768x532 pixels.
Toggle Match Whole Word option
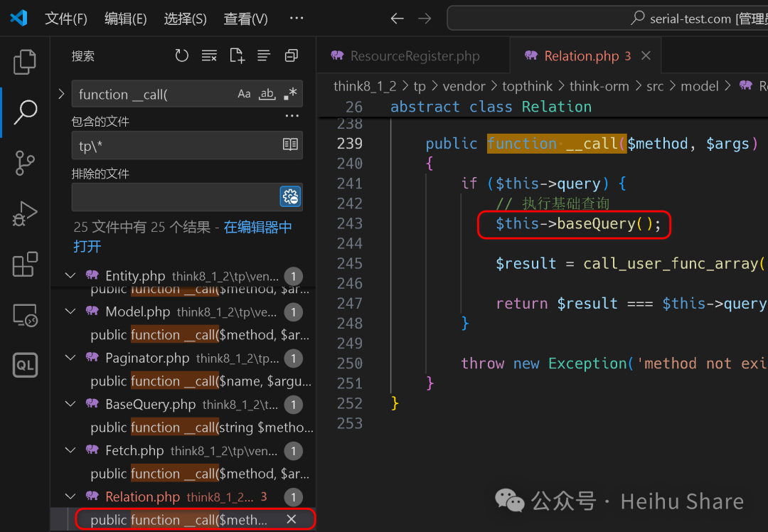point(267,94)
